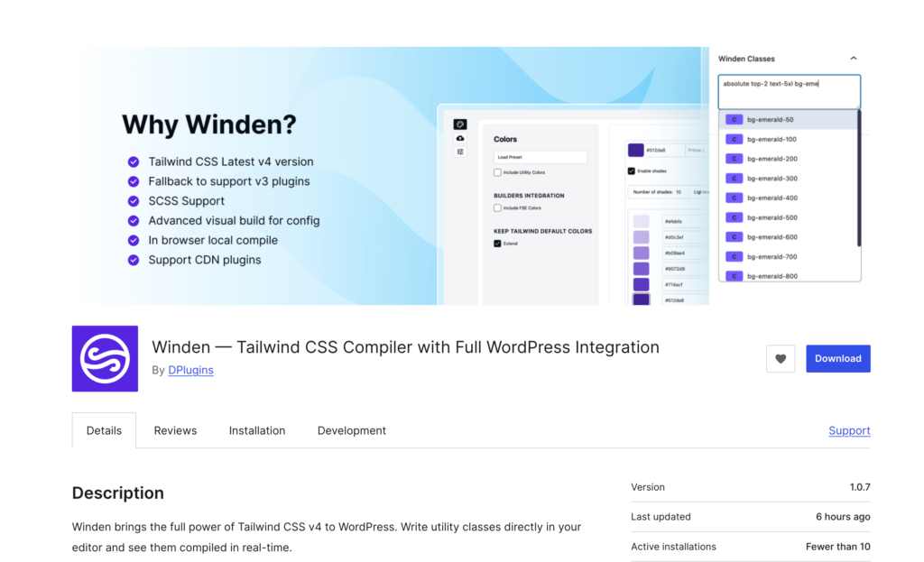Open the Installation tab
924x562 pixels.
tap(257, 431)
